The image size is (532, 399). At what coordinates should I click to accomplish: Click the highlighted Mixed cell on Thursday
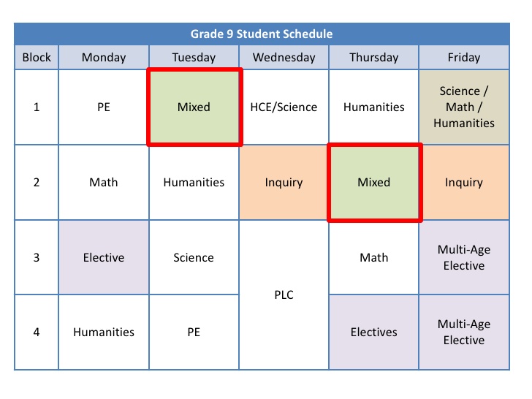click(x=374, y=183)
